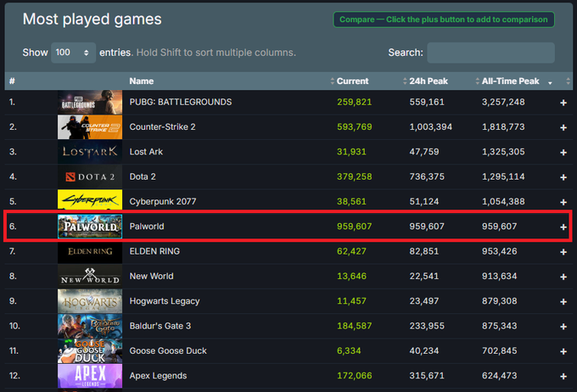Open the PUBG: BATTLEGROUNDS name link
The height and width of the screenshot is (392, 577).
pos(181,102)
